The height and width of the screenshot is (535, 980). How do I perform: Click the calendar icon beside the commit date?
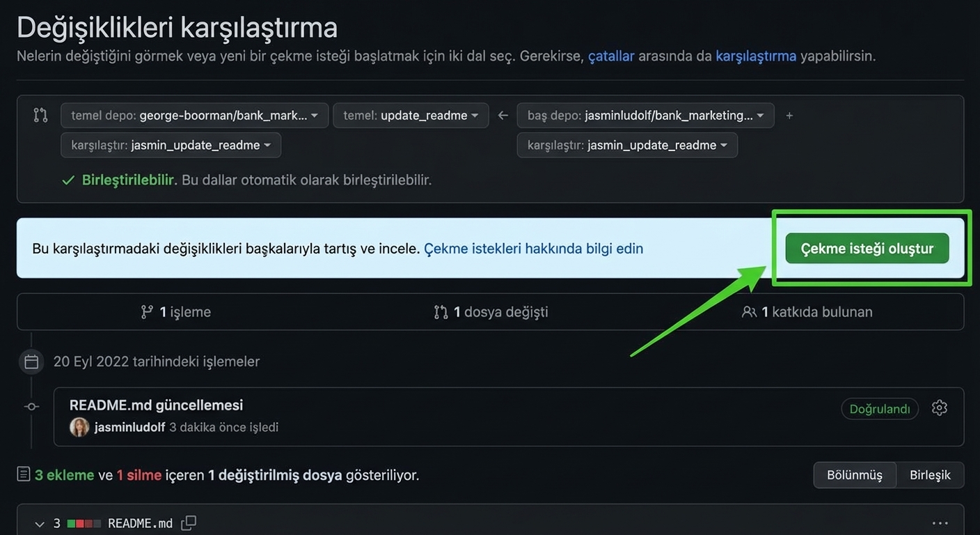coord(31,361)
